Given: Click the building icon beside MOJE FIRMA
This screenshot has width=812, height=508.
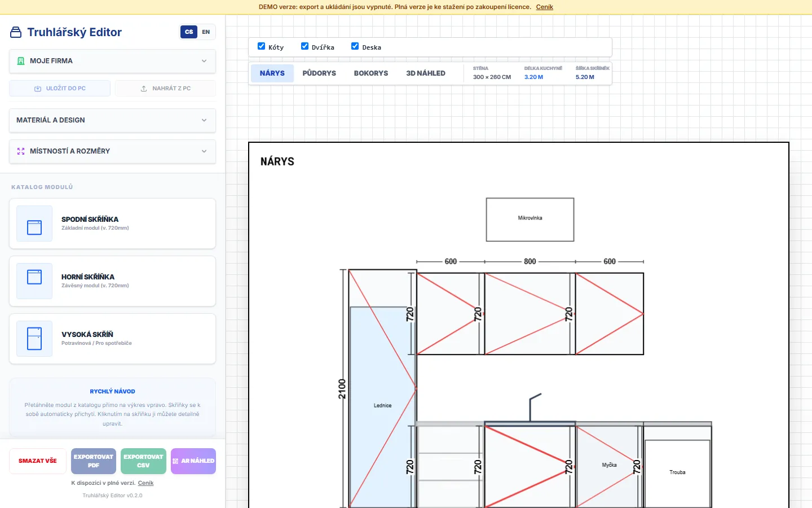Looking at the screenshot, I should tap(21, 61).
